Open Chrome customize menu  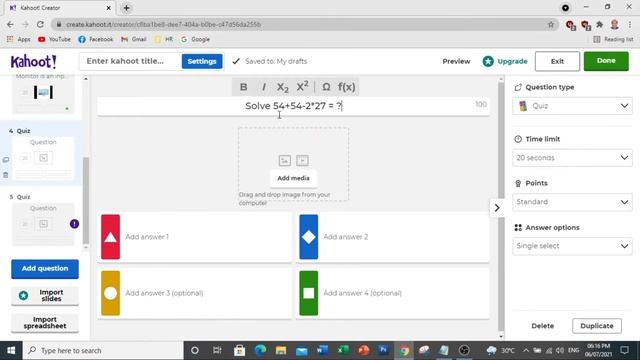631,24
